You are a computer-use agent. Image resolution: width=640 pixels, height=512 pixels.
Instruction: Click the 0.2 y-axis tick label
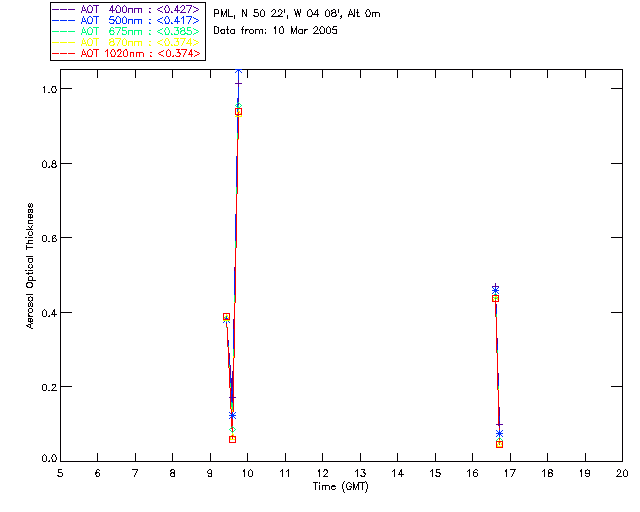point(49,387)
